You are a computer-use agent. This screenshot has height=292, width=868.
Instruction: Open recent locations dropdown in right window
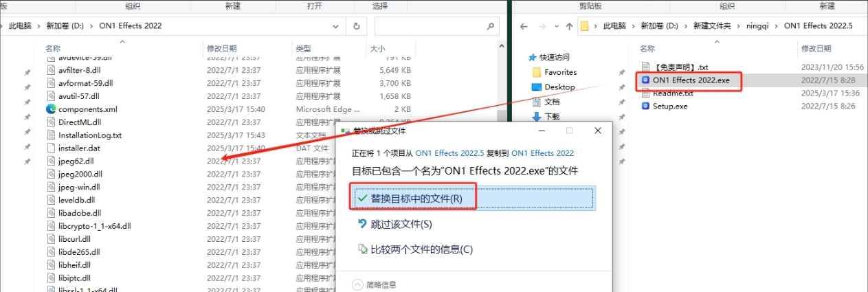(x=555, y=26)
